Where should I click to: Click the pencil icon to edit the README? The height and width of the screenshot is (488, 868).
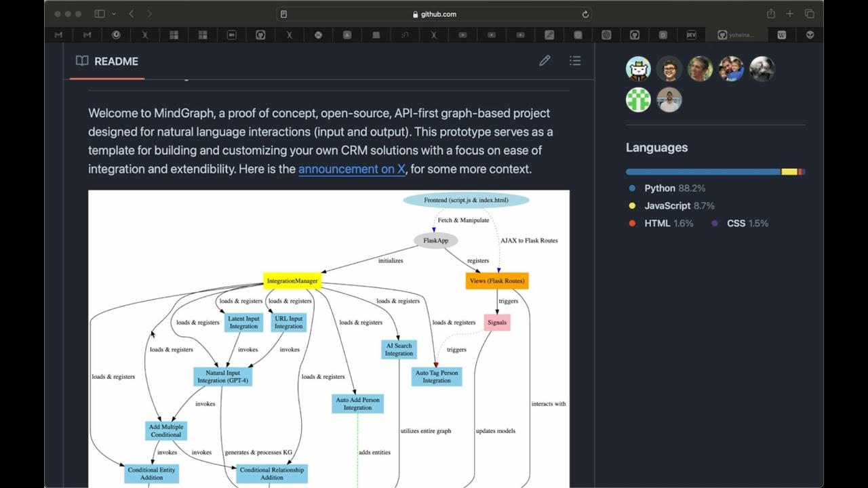coord(545,60)
